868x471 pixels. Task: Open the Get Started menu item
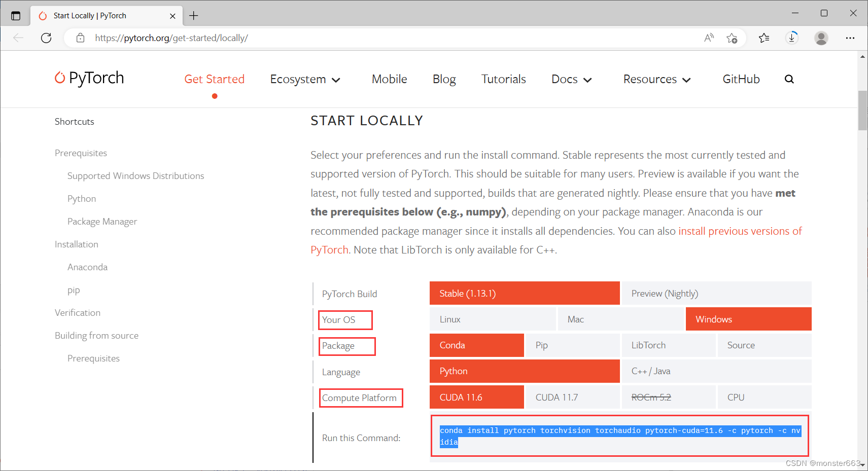(214, 79)
